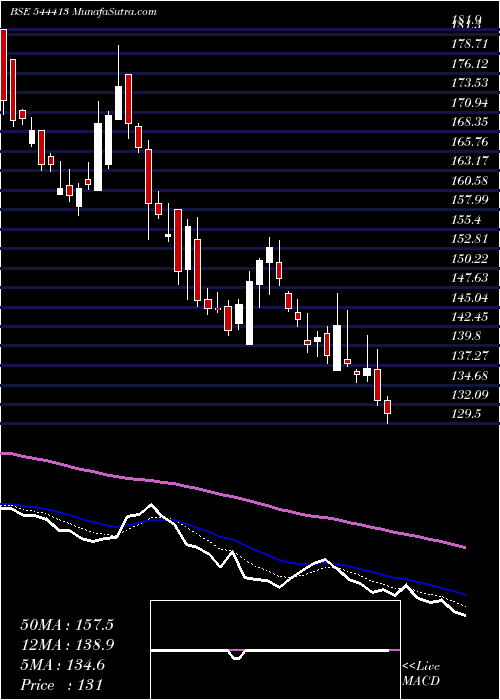Click the 157.99 price axis label
Viewport: 500px width, 700px height.
(468, 200)
